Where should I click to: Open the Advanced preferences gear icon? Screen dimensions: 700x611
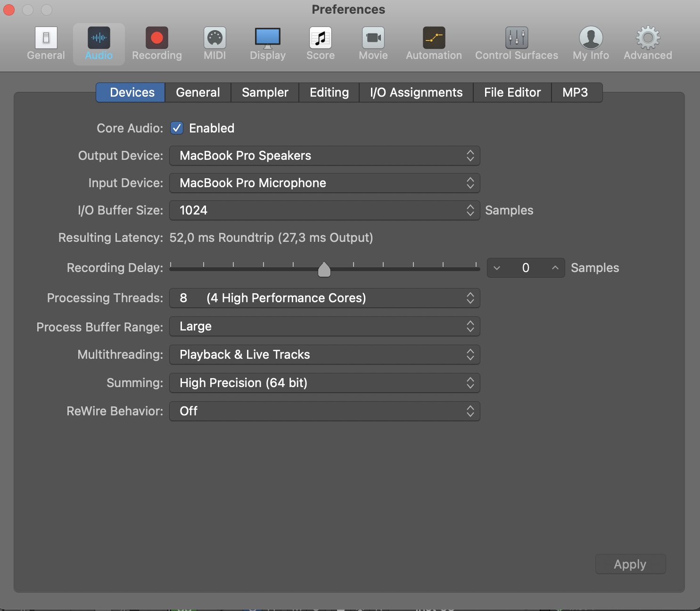click(x=648, y=38)
